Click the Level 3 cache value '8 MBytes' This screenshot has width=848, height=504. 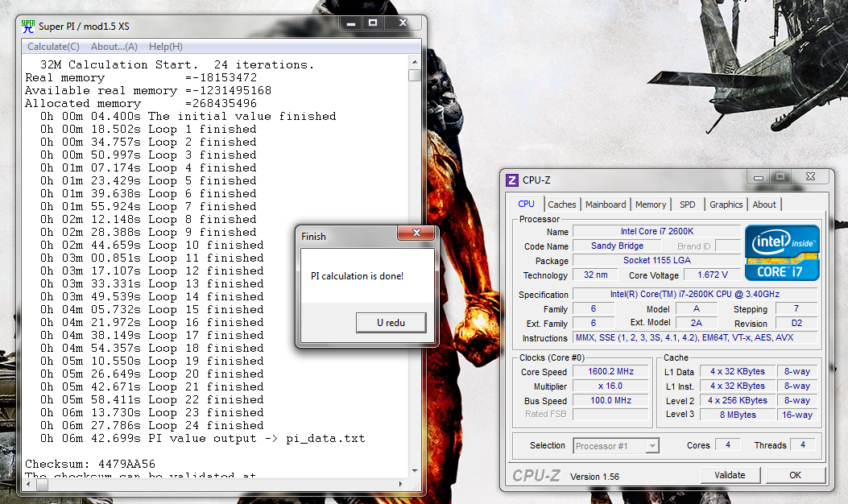pyautogui.click(x=738, y=415)
